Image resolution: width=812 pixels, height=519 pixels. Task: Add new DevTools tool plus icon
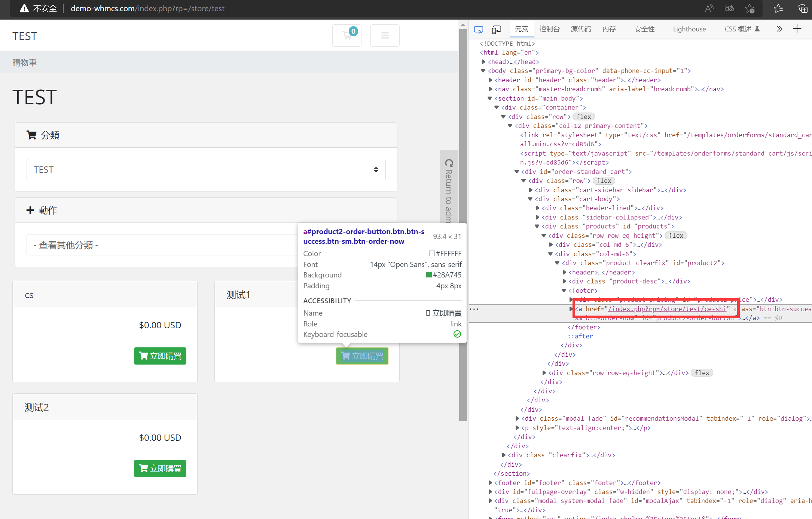(x=797, y=29)
